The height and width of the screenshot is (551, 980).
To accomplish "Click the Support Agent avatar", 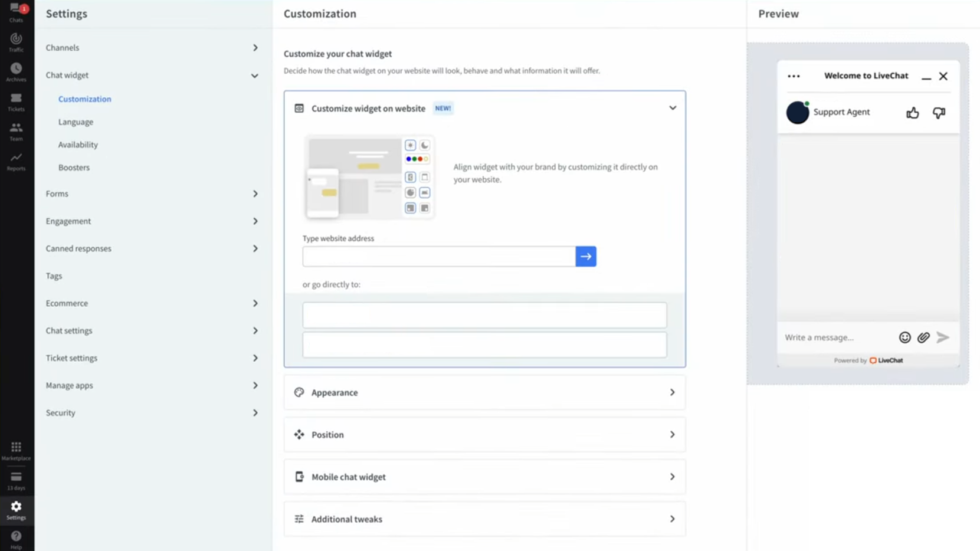I will tap(798, 112).
